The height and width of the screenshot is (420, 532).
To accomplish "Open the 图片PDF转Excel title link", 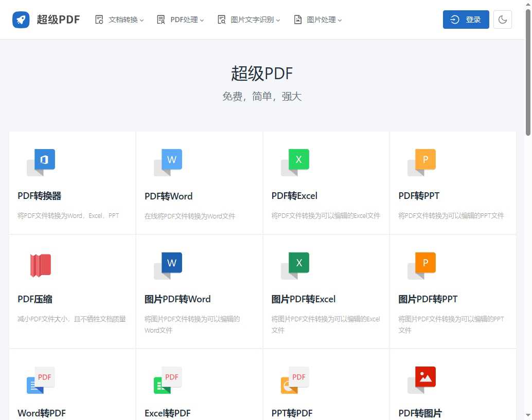I will [304, 299].
